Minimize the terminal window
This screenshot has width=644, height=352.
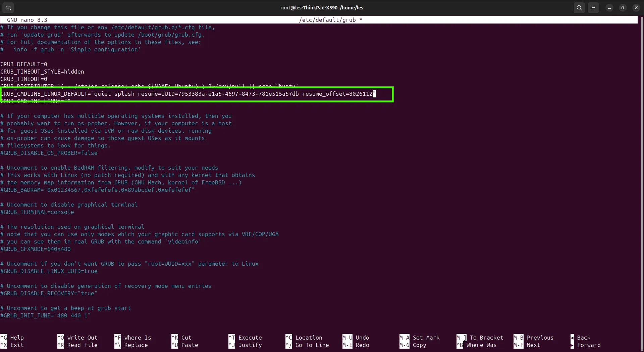coord(609,8)
